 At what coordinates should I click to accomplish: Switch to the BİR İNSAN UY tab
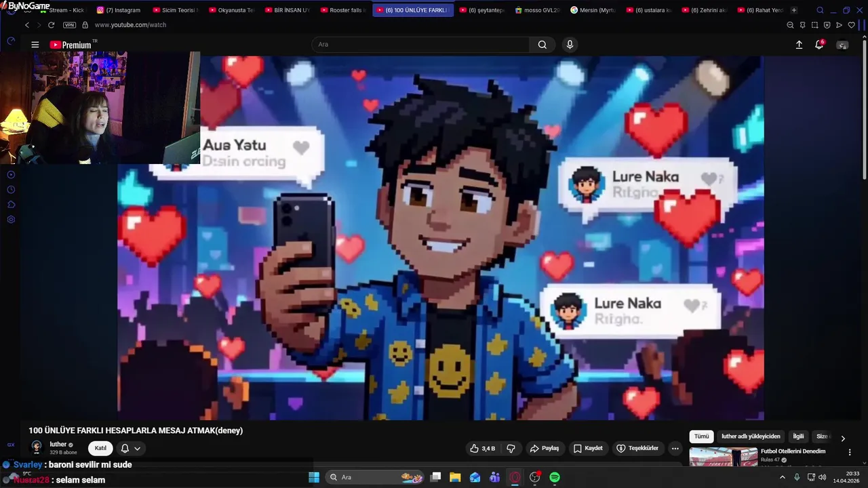point(287,10)
